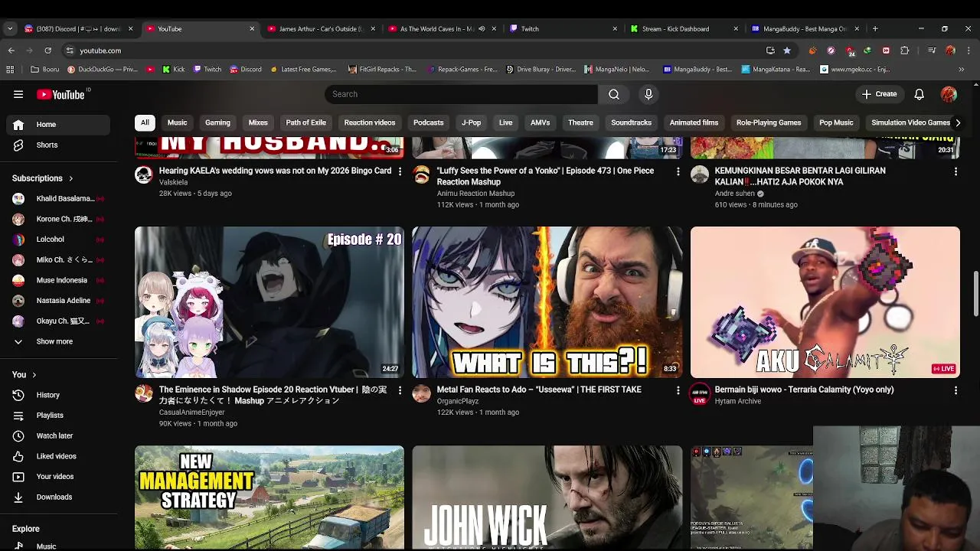Open options for Metal Fan Reacts video
Viewport: 980px width, 551px height.
678,390
